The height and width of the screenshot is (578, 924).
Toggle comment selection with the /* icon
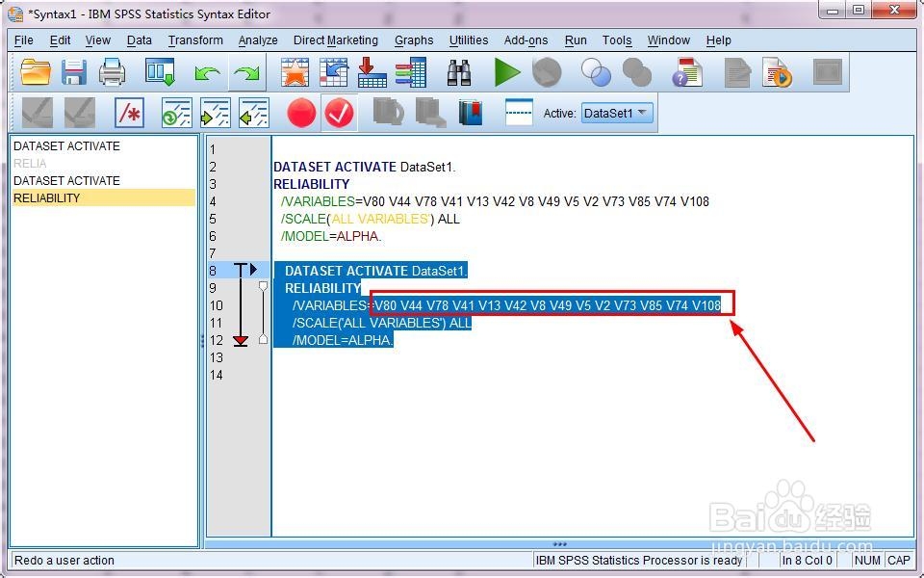130,113
